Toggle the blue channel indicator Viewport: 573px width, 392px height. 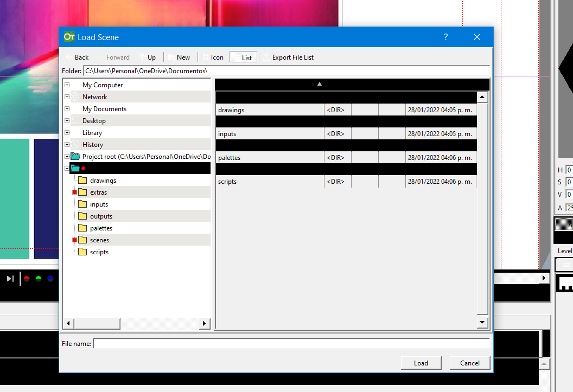point(50,278)
